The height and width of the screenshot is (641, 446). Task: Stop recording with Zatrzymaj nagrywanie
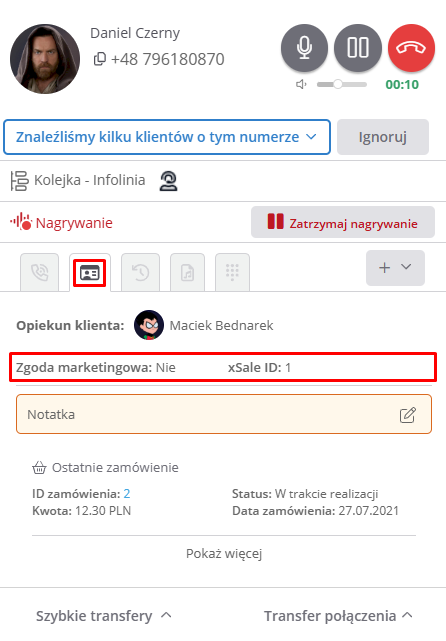[x=343, y=222]
